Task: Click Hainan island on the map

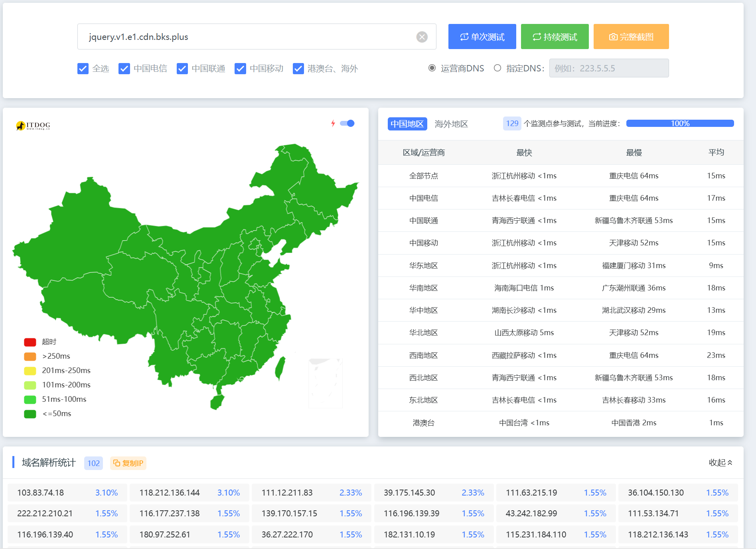Action: pyautogui.click(x=217, y=401)
